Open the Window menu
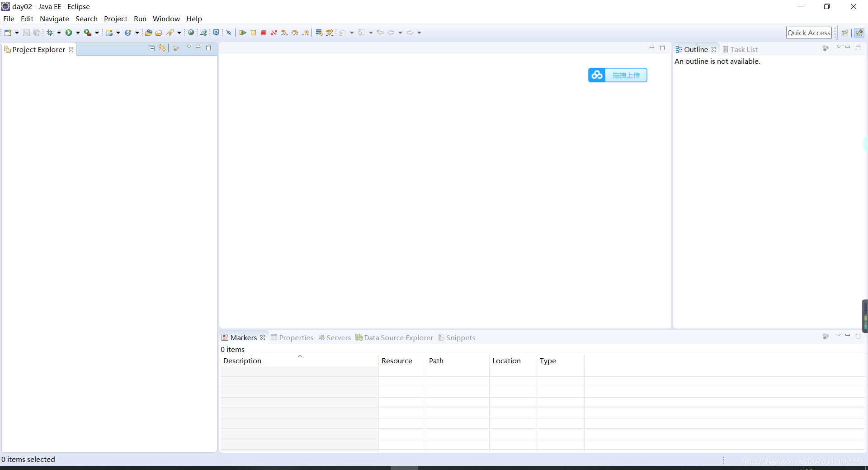This screenshot has height=470, width=868. click(166, 19)
